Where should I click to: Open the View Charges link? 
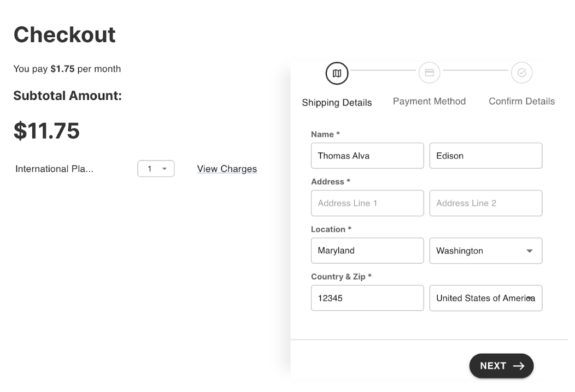(x=227, y=169)
